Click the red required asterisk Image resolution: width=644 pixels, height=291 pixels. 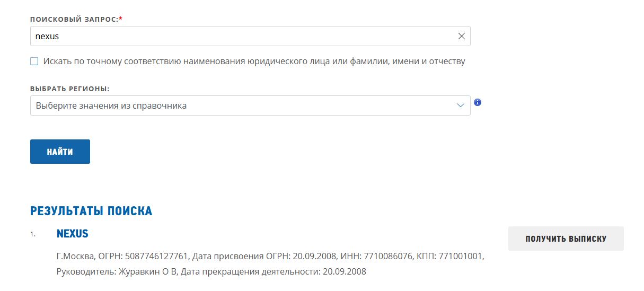click(120, 19)
